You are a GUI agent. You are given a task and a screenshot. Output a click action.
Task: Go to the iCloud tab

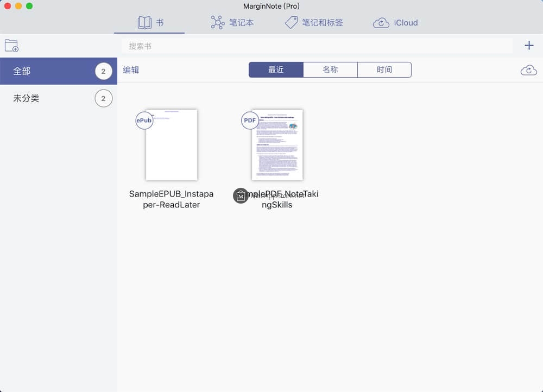click(x=395, y=23)
